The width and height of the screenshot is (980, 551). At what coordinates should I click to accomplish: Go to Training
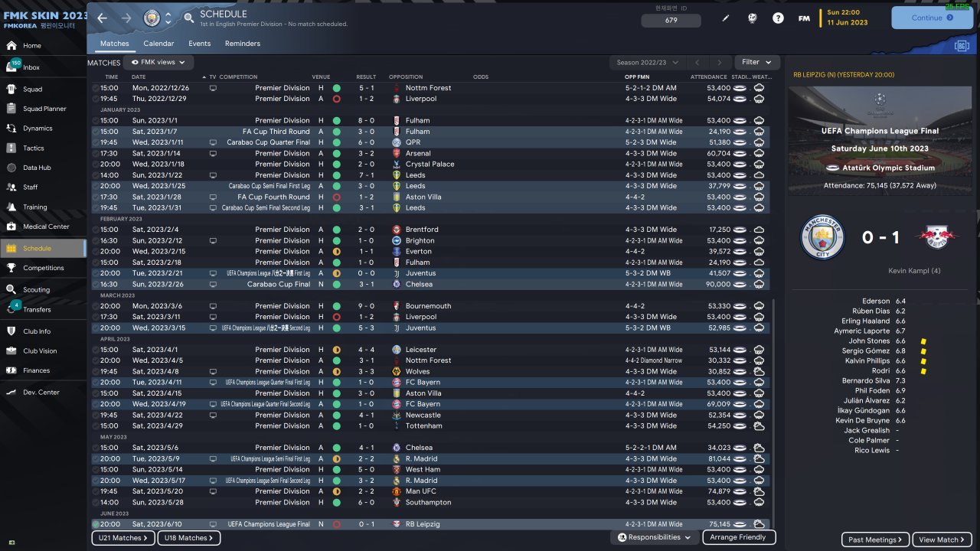pyautogui.click(x=43, y=207)
